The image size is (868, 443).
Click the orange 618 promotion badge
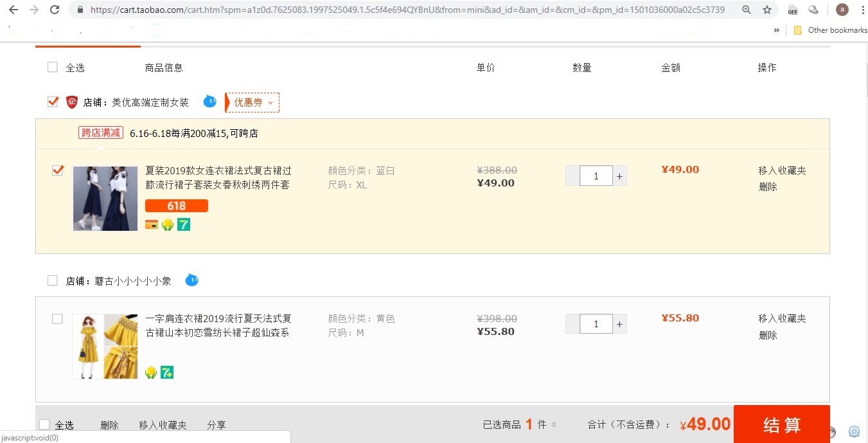(x=176, y=206)
